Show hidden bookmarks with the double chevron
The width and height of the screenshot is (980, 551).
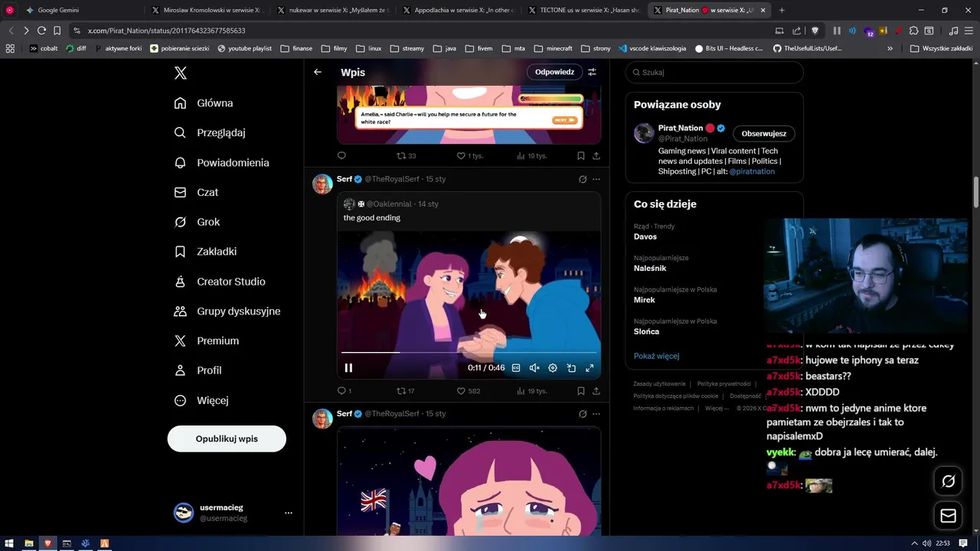pos(890,48)
